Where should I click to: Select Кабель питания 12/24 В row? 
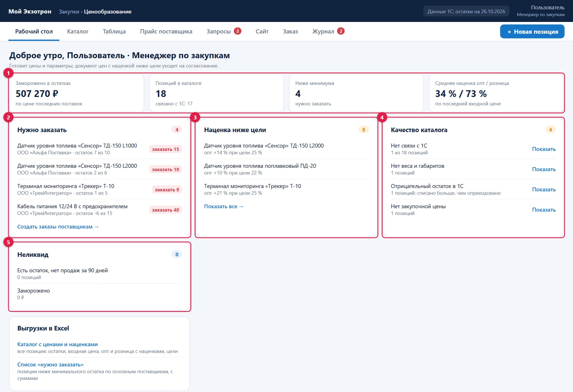(99, 210)
